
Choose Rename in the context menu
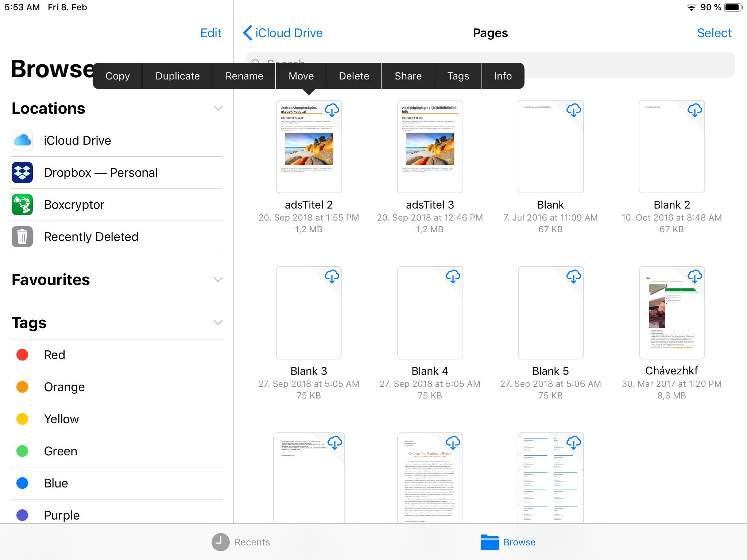click(x=244, y=76)
